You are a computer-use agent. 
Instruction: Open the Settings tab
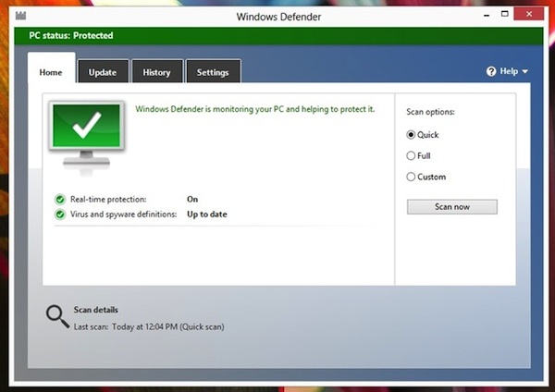[213, 72]
